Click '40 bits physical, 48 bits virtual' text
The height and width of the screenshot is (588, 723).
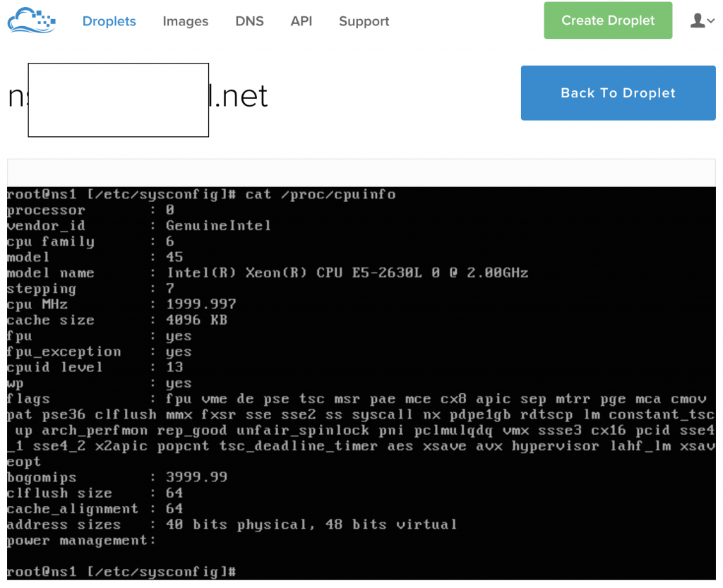click(311, 524)
